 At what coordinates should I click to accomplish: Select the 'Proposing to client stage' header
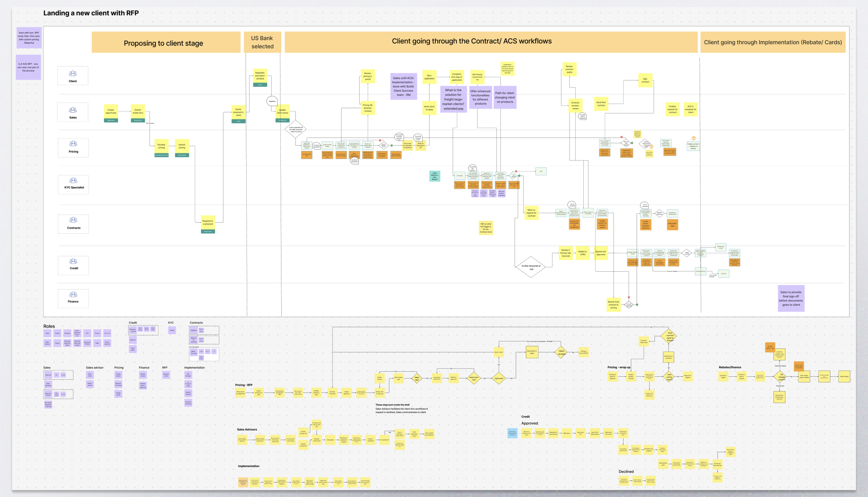166,42
